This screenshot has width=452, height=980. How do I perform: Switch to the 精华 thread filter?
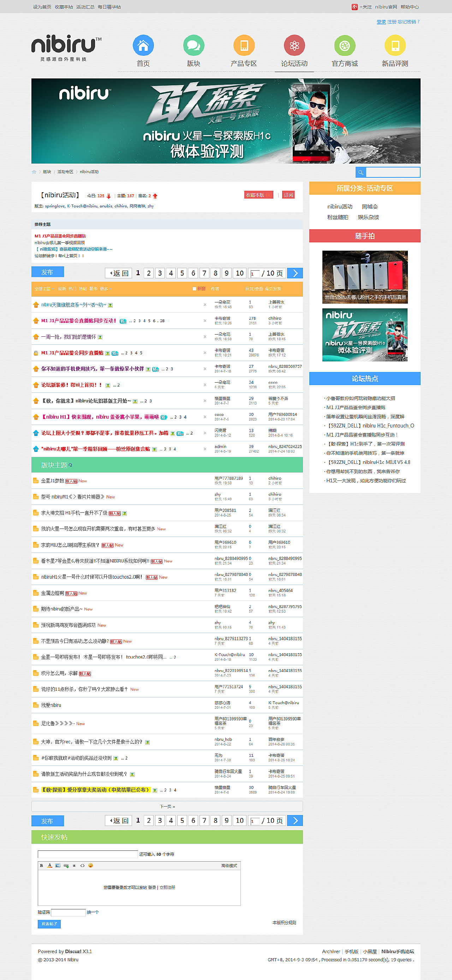tap(94, 289)
